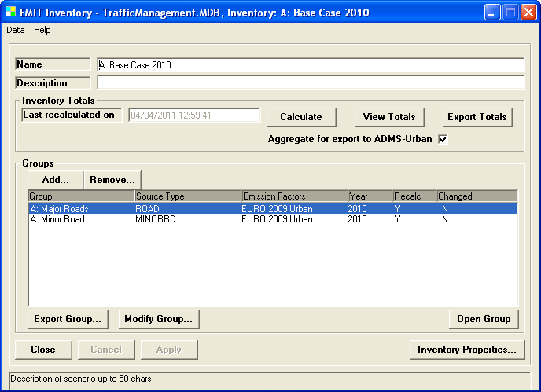Screen dimensions: 541x392
Task: Toggle Aggregate for export to ADMS-Urban checkbox
Action: point(443,139)
